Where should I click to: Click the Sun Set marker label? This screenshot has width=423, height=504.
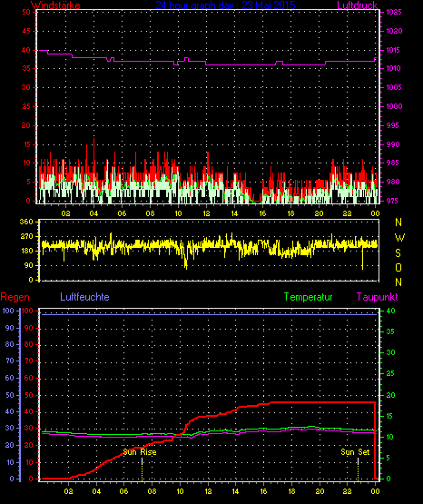pos(355,452)
